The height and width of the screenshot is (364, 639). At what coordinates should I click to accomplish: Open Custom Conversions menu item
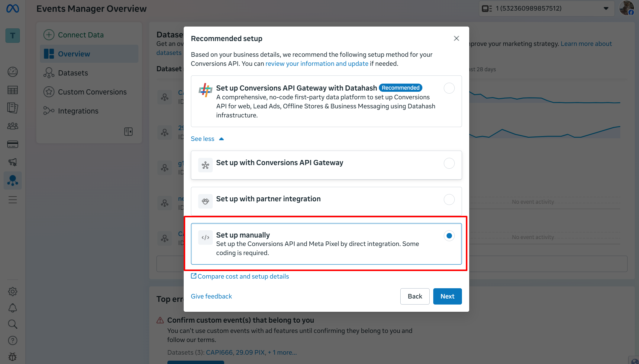click(x=92, y=92)
